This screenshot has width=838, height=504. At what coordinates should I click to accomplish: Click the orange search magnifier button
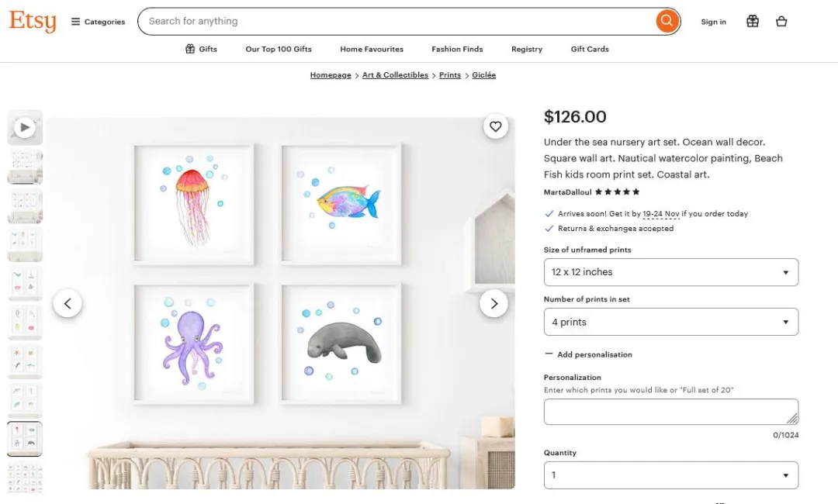667,21
